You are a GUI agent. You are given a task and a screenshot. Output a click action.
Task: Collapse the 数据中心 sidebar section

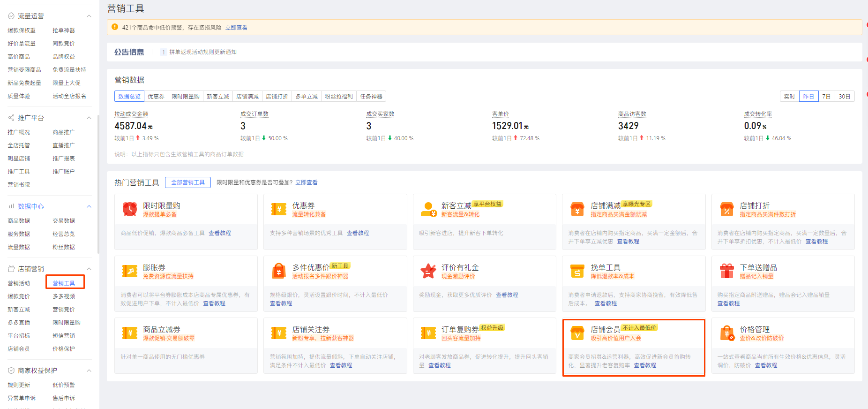pos(89,207)
